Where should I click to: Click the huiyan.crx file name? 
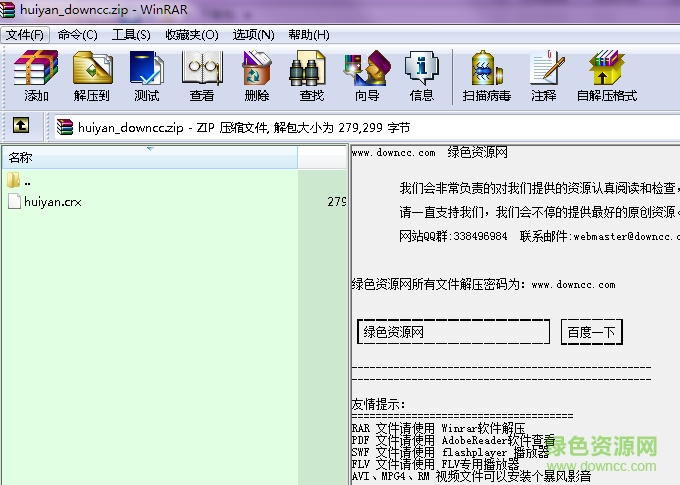(53, 202)
